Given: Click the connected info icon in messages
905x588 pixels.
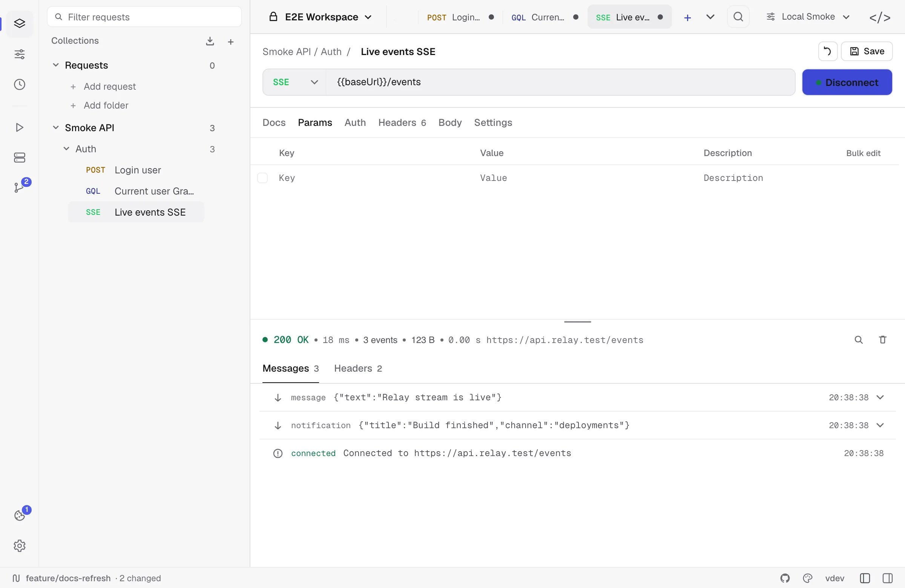Looking at the screenshot, I should point(278,453).
